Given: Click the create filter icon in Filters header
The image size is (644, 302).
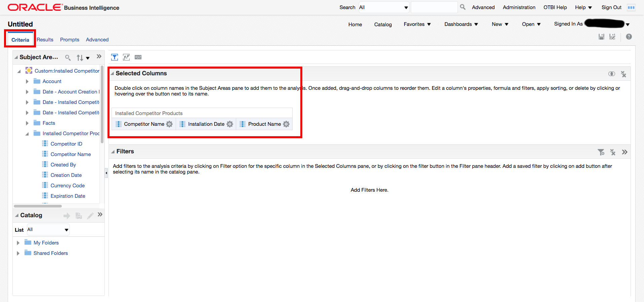Looking at the screenshot, I should 601,152.
